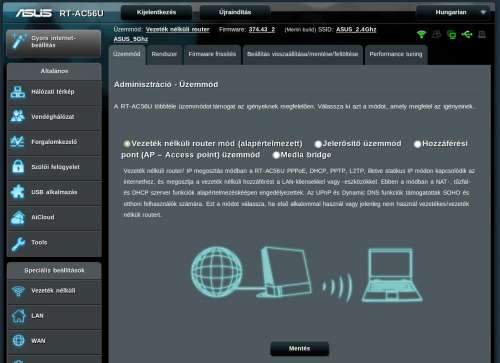The image size is (500, 363).
Task: Switch to the Rendszer tab
Action: click(164, 54)
